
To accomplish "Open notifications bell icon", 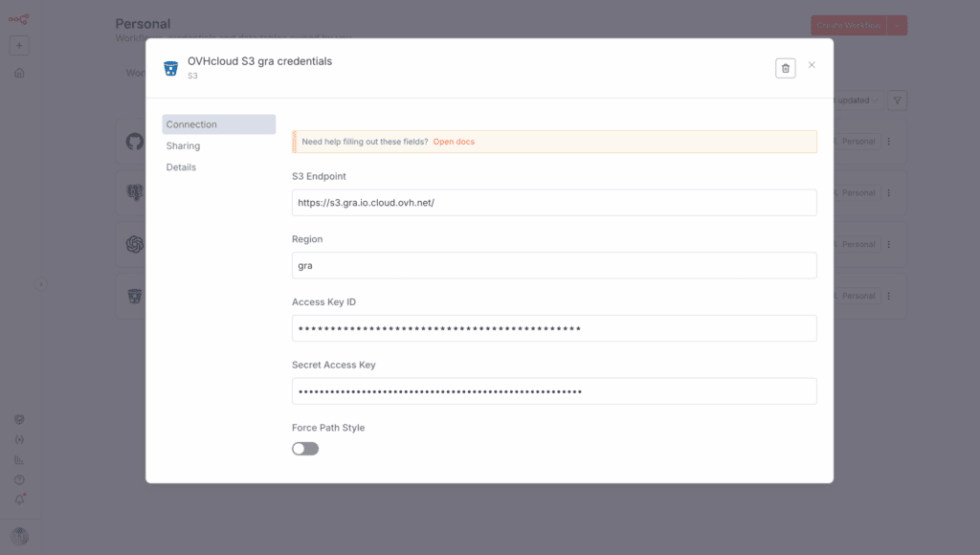I will coord(19,499).
